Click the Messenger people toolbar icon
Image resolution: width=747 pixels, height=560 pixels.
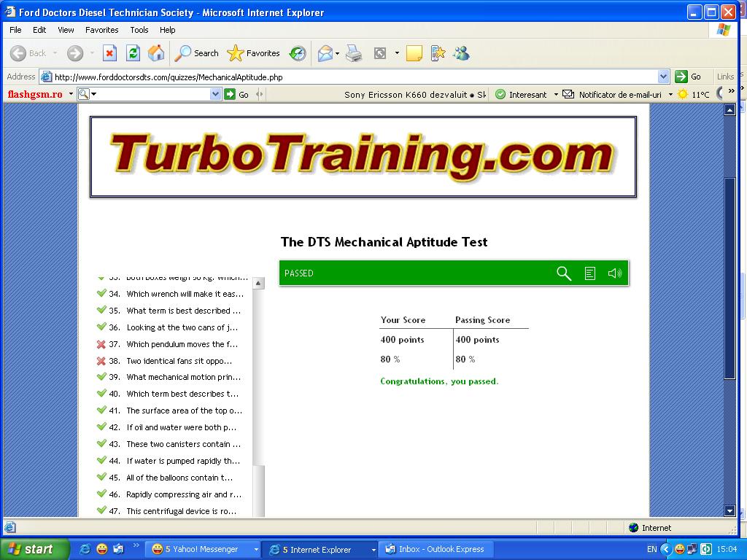tap(461, 53)
